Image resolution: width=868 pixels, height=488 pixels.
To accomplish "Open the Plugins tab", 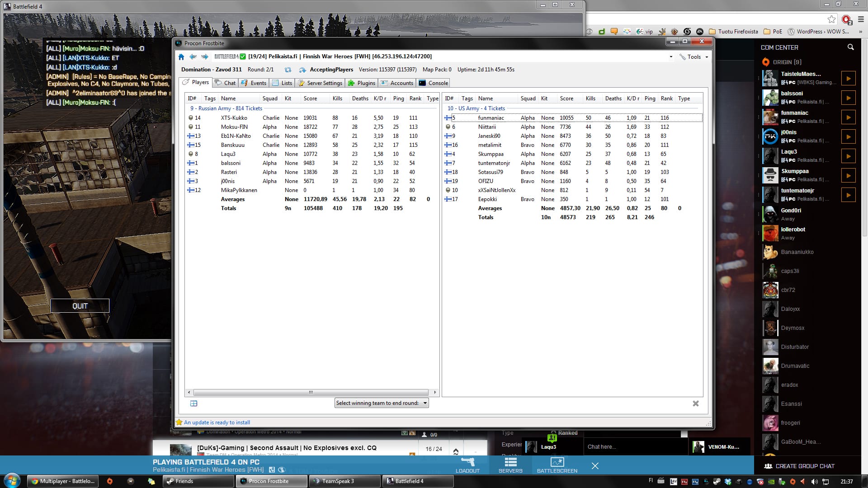I will pyautogui.click(x=361, y=83).
